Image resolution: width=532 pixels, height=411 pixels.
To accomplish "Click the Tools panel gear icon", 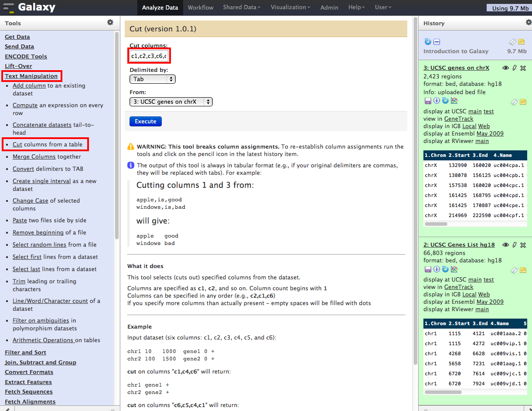I will (x=110, y=23).
